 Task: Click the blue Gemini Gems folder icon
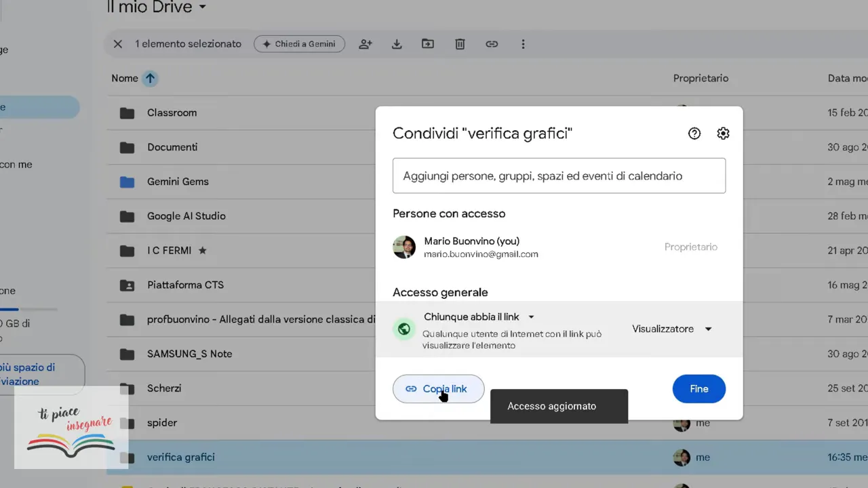point(127,182)
